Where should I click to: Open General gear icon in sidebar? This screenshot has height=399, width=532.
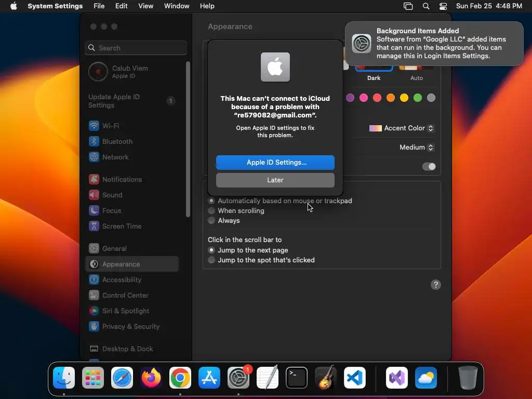(x=94, y=249)
